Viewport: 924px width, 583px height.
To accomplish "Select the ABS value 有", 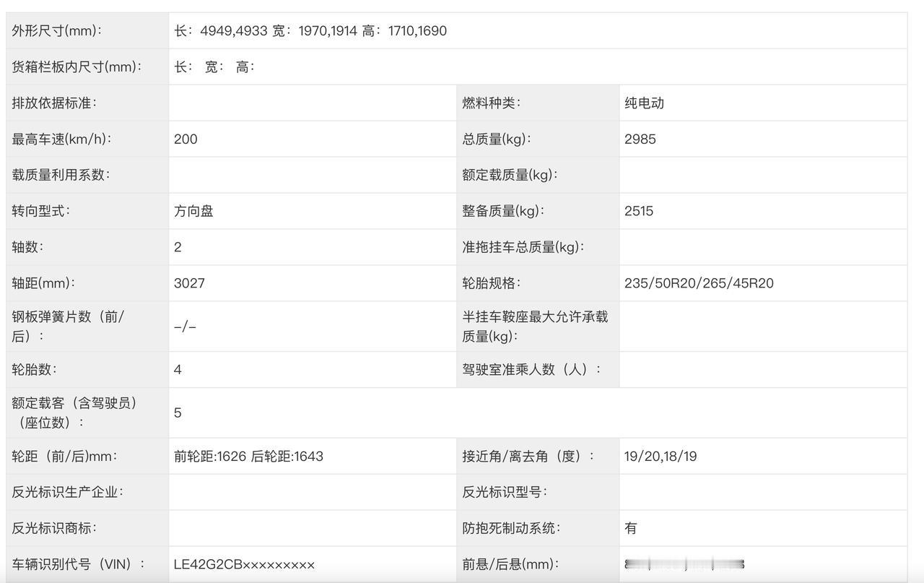I will click(x=631, y=528).
